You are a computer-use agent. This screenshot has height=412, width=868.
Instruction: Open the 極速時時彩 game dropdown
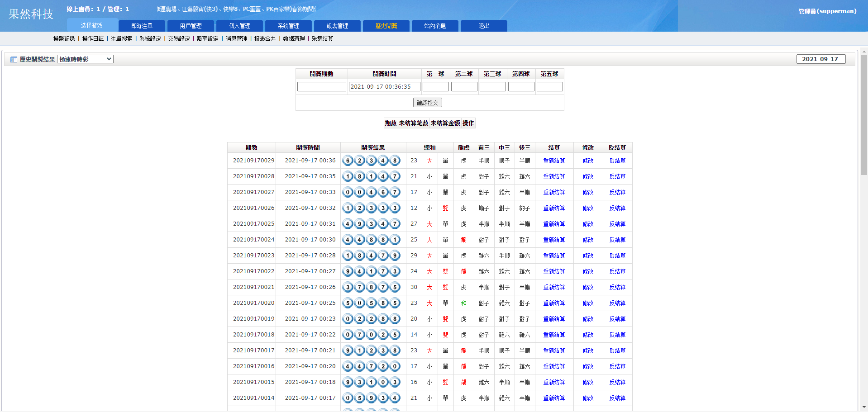click(x=85, y=59)
